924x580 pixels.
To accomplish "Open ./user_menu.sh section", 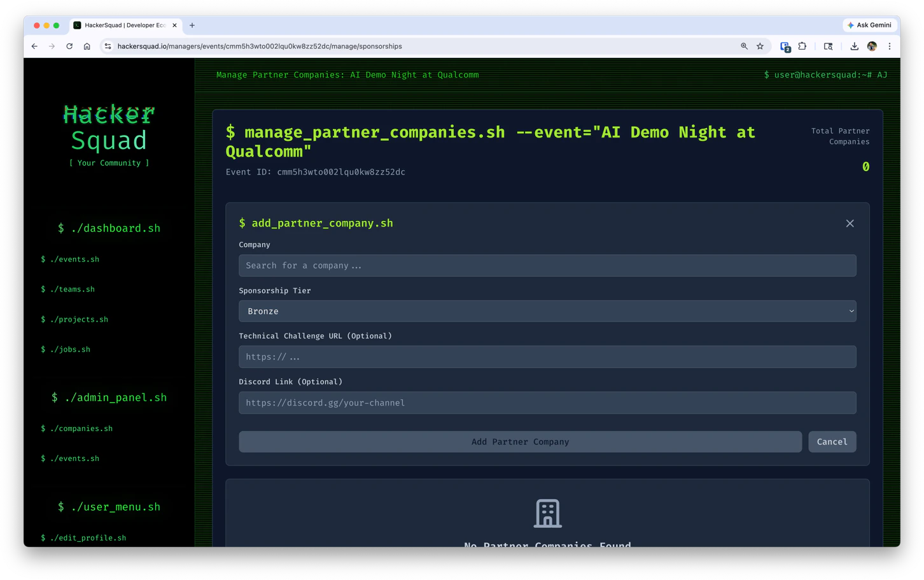I will click(x=109, y=507).
